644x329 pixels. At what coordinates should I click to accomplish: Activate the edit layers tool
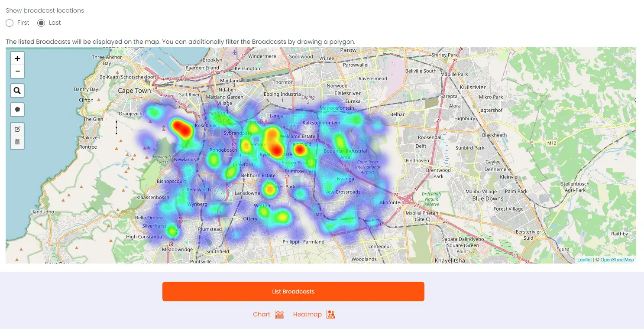pyautogui.click(x=17, y=129)
